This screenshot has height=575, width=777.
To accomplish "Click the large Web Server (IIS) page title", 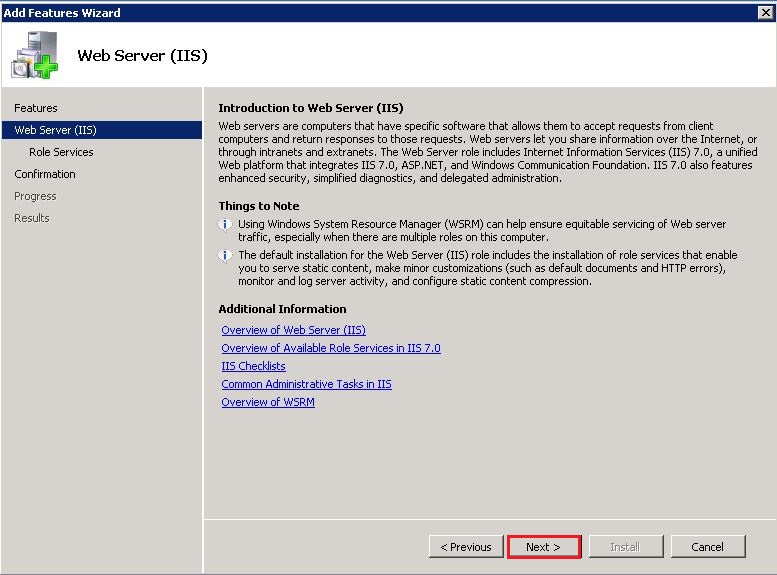I will (142, 56).
